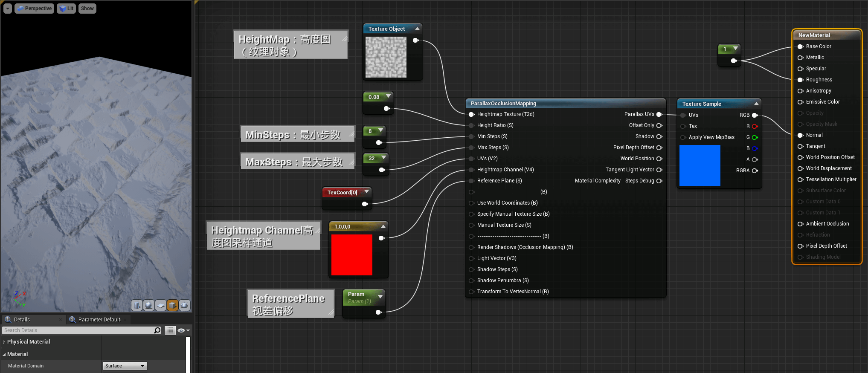Click the Texture Sample RGB output pin
The height and width of the screenshot is (373, 868).
click(x=755, y=115)
